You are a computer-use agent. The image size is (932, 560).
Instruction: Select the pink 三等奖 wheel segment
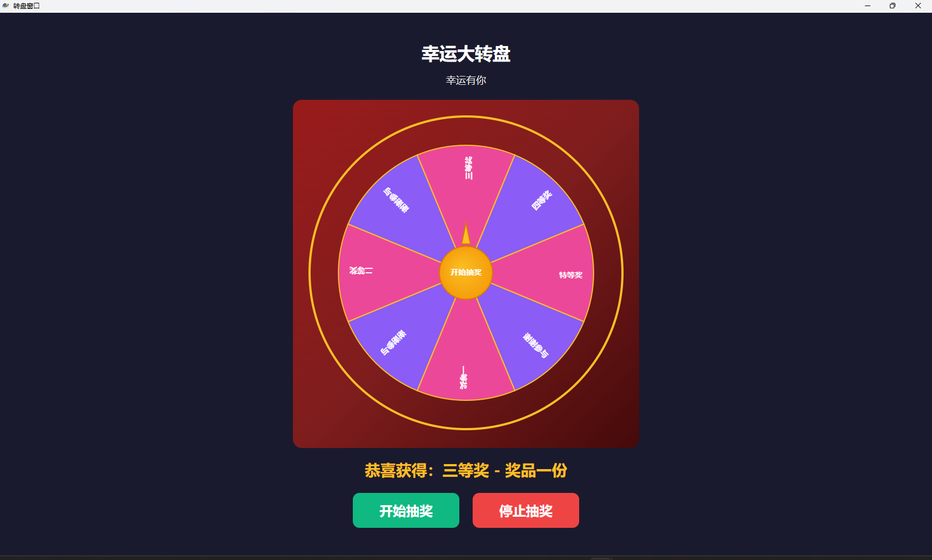click(467, 183)
